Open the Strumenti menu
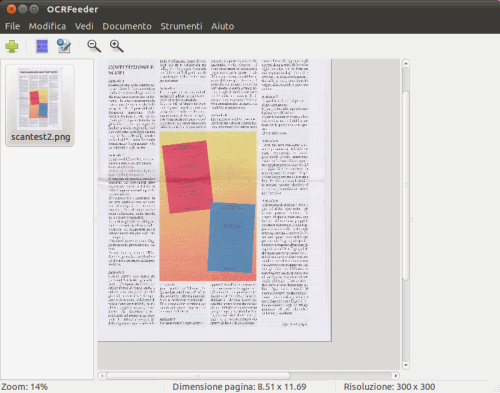500x393 pixels. (181, 26)
